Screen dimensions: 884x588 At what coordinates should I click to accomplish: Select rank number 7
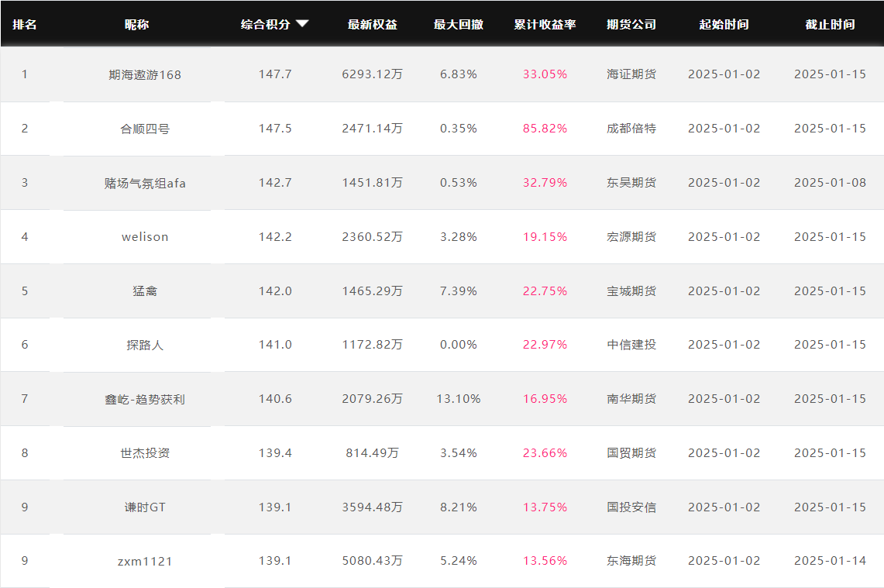(x=25, y=399)
